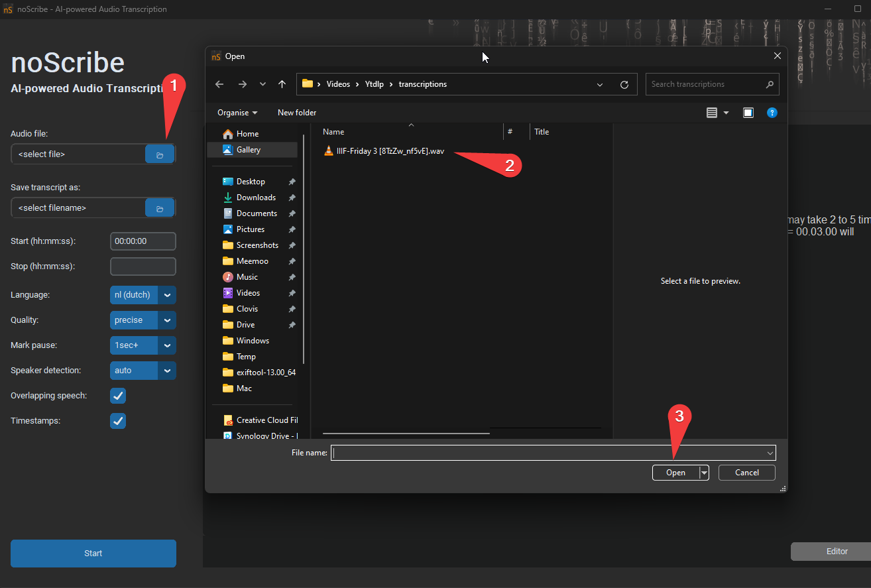
Task: Select the IIIF-Friday 3 wav file
Action: 390,151
